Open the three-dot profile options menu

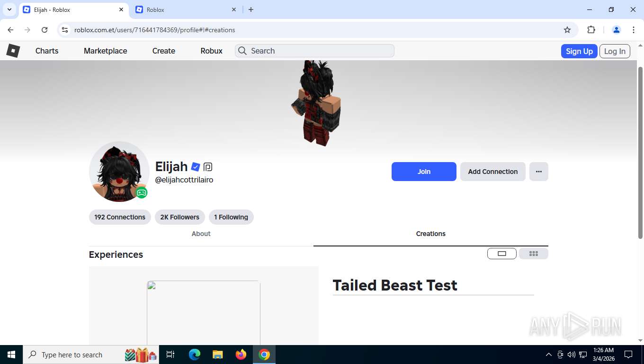tap(539, 172)
